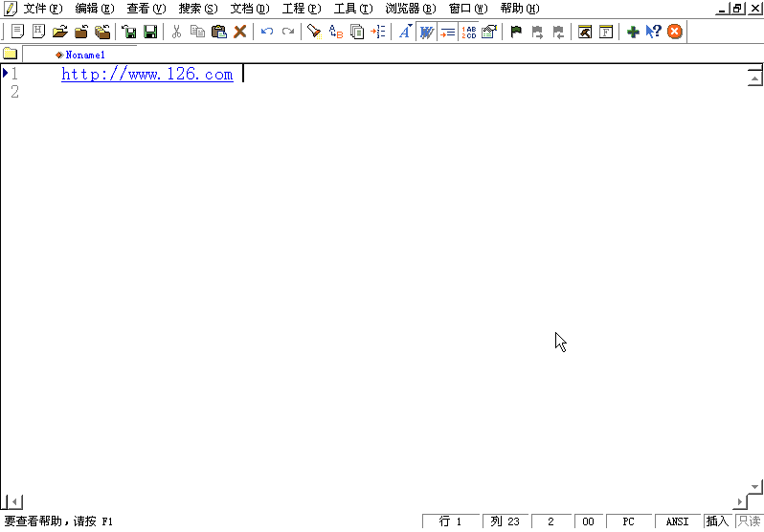Open the 搜索(S) menu
This screenshot has height=532, width=764.
pos(198,9)
